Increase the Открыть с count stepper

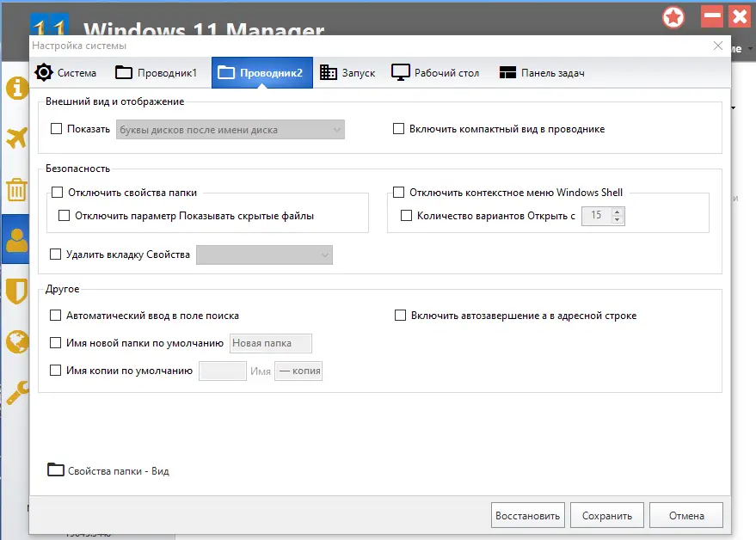(618, 212)
